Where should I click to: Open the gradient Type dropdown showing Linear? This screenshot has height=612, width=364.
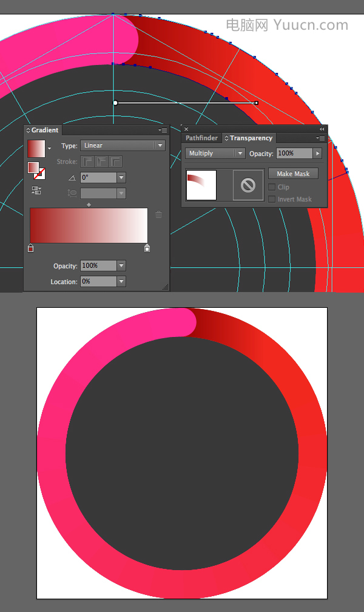point(123,145)
